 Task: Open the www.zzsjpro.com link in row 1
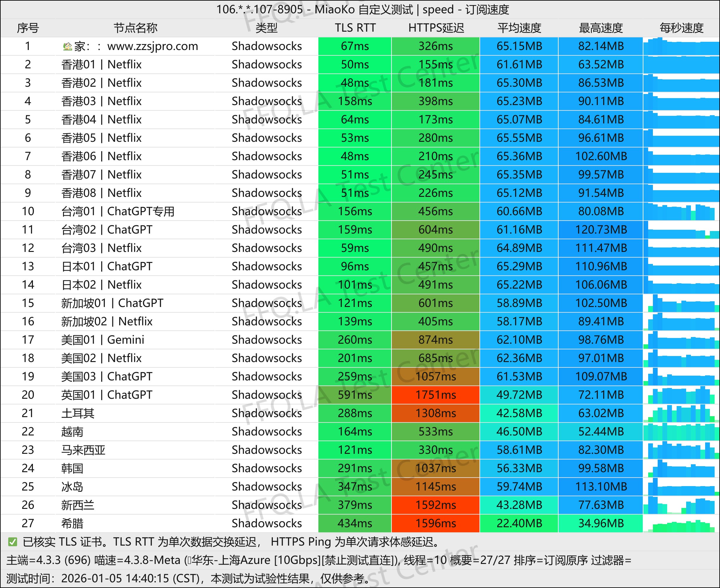pos(153,46)
